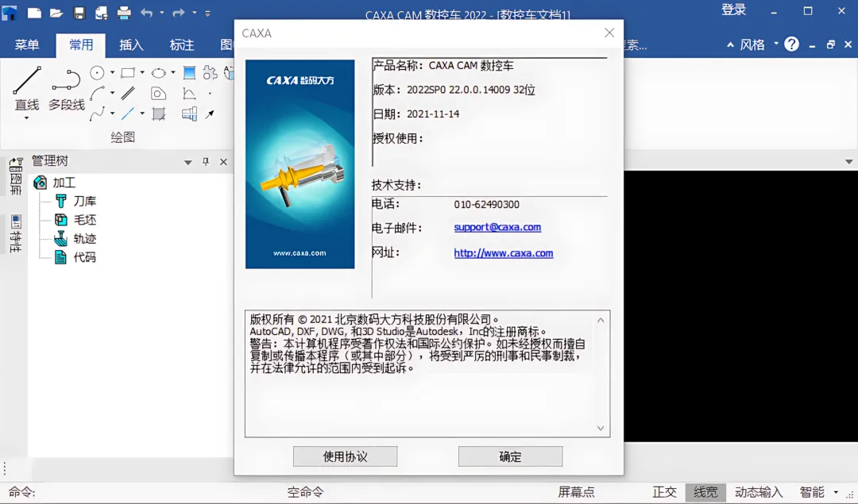Close the 管理树 panel

223,162
